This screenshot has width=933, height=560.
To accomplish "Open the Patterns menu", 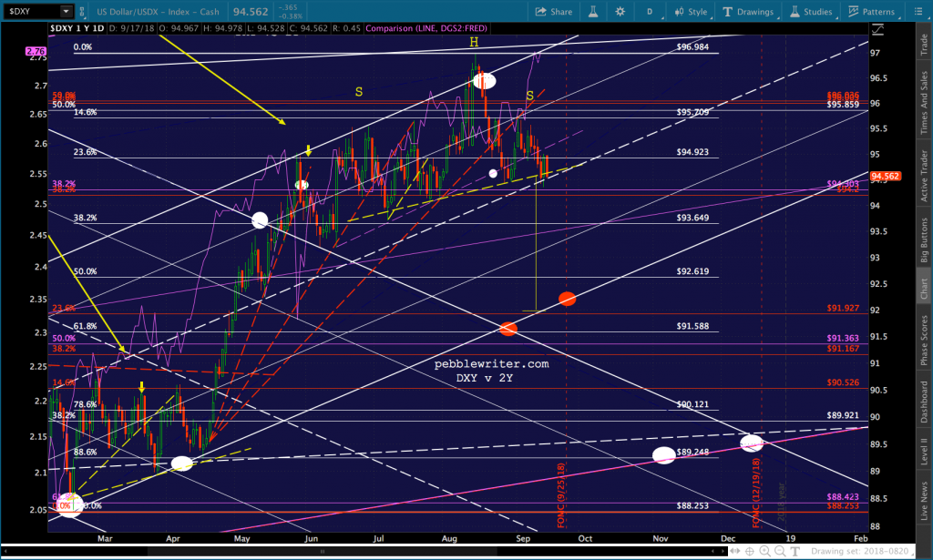I will (x=872, y=11).
